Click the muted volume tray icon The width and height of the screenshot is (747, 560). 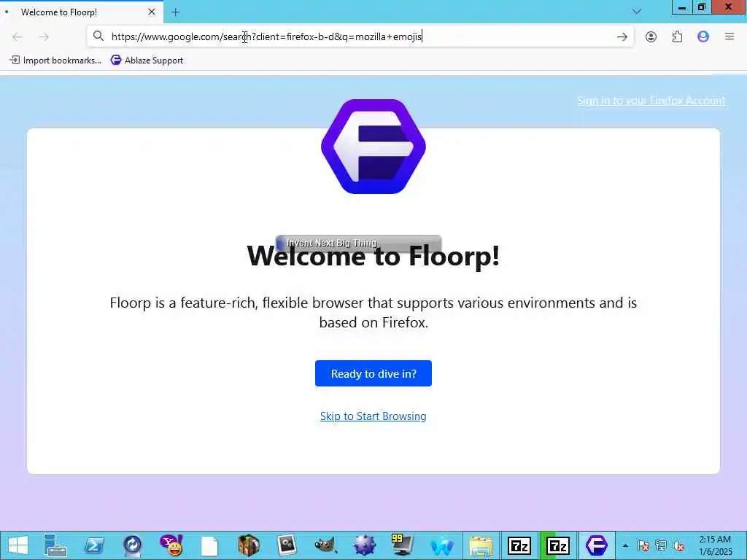679,545
